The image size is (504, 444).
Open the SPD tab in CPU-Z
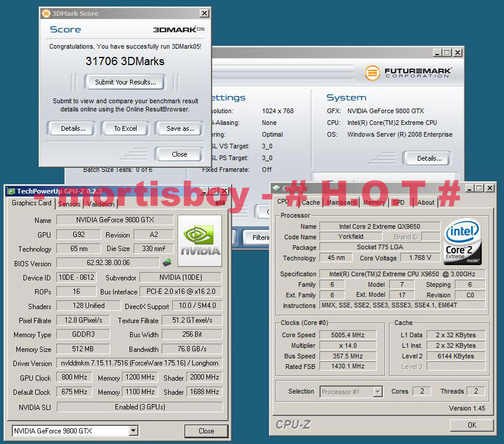pyautogui.click(x=399, y=202)
